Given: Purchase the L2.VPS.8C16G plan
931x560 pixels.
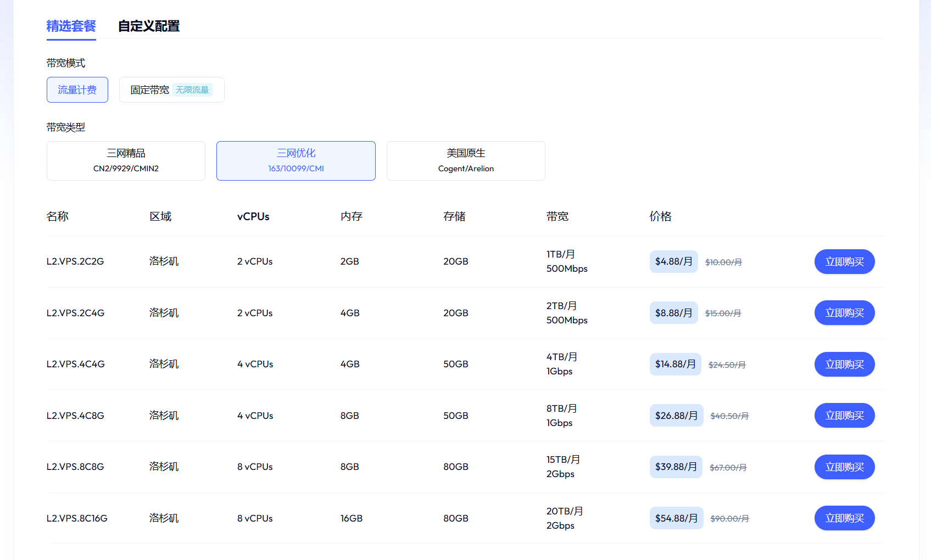Looking at the screenshot, I should [x=844, y=518].
